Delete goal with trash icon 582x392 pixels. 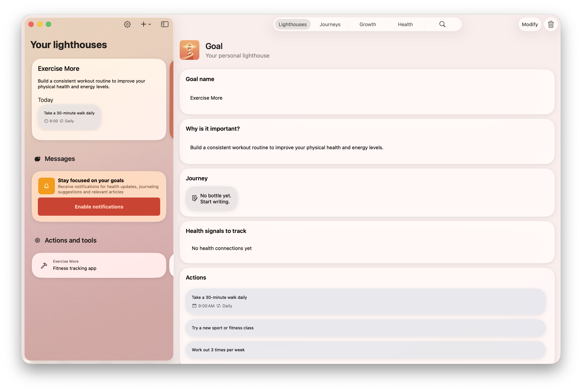tap(551, 24)
